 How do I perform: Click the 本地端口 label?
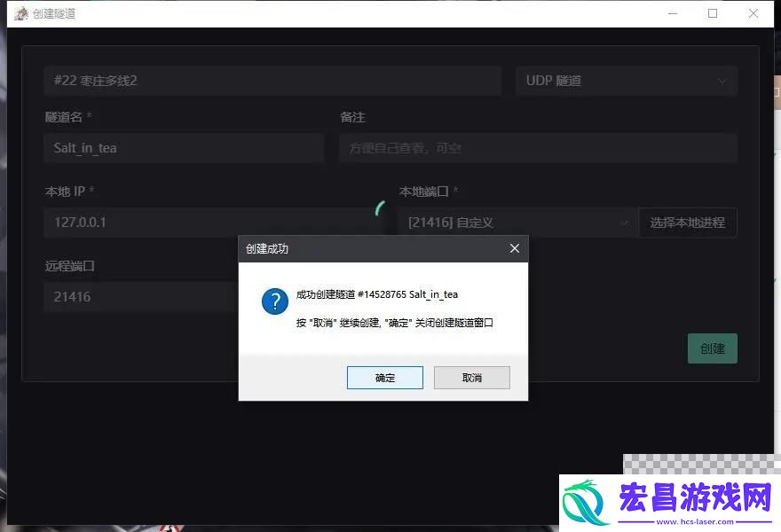click(424, 192)
